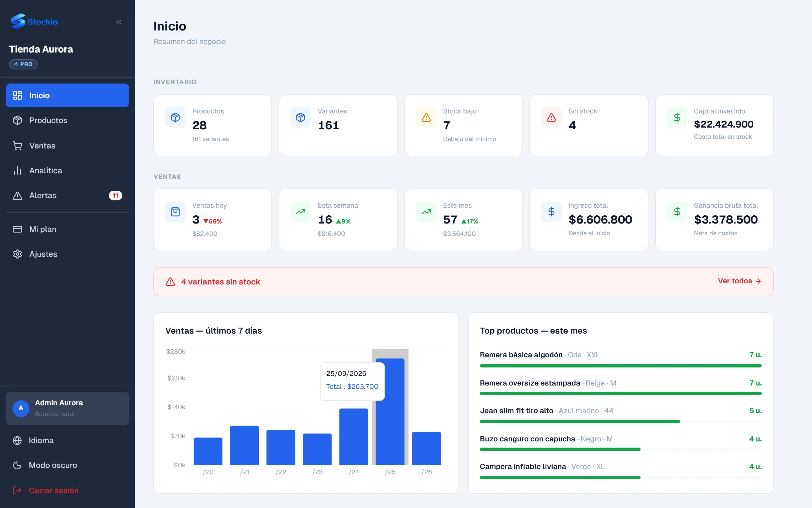Open the Inicio menu item
The image size is (812, 508).
[x=67, y=95]
